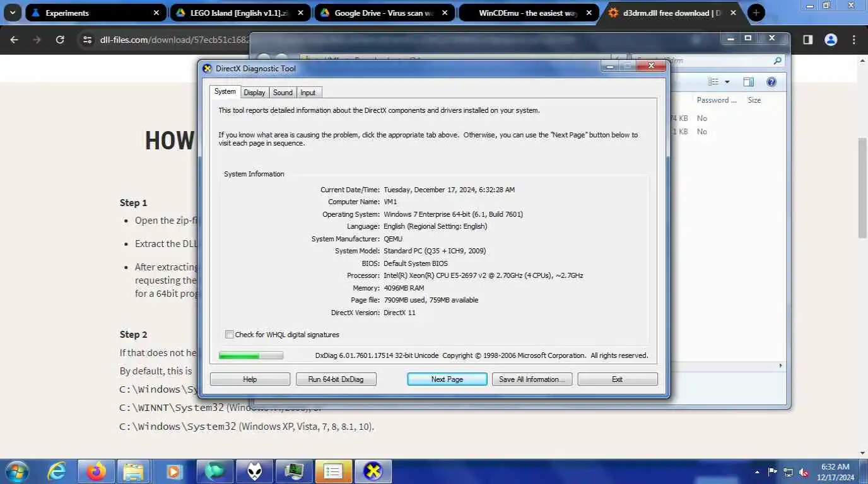Change view icon in Explorer window

tap(713, 82)
